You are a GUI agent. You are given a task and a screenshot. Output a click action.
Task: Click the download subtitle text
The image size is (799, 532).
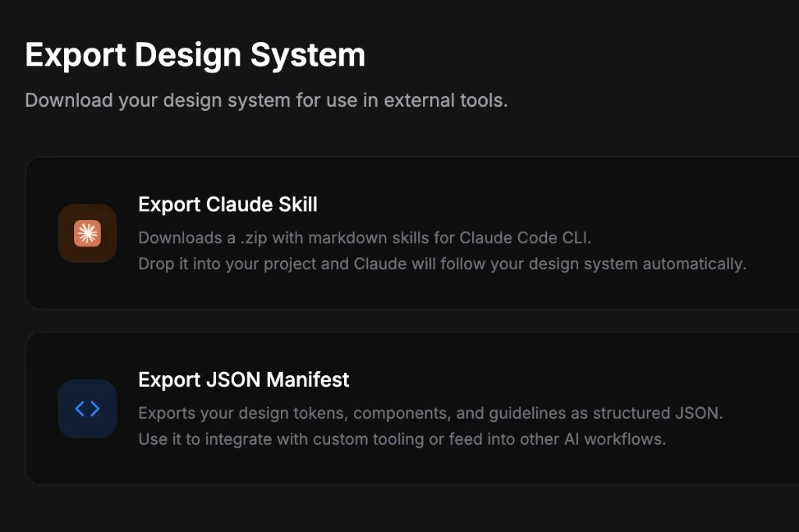266,101
